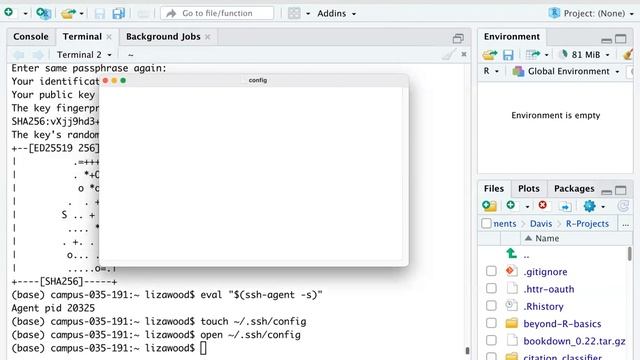This screenshot has height=360, width=640.
Task: Check the .httr-oauth file checkbox
Action: [x=491, y=289]
